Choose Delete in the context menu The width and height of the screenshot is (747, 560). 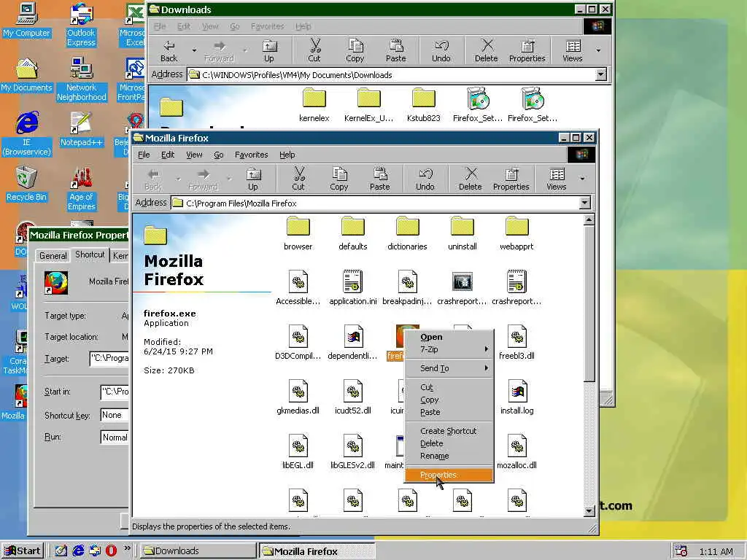449,443
